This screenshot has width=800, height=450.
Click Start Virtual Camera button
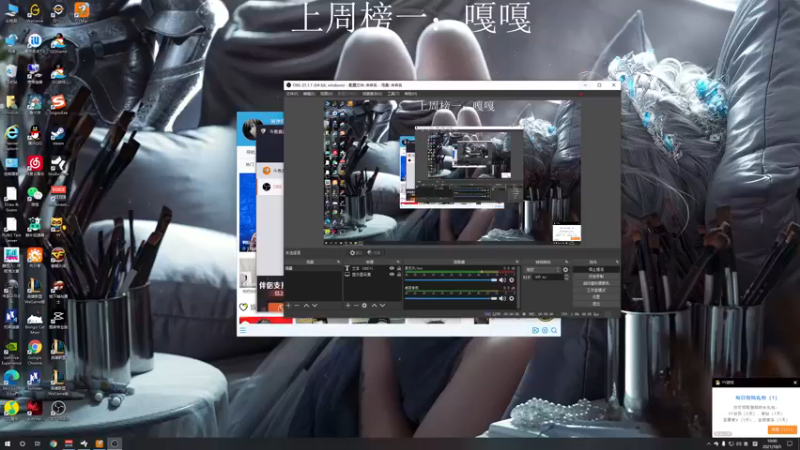pos(596,283)
